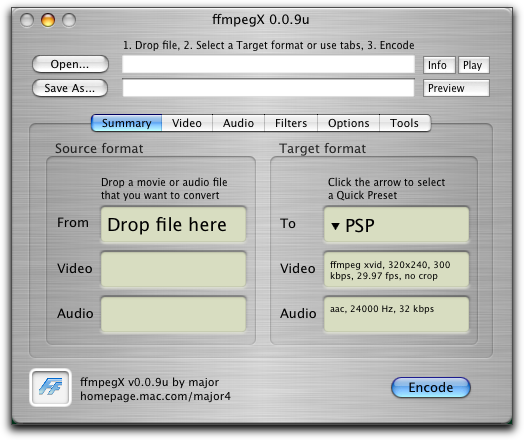Show file Info
The height and width of the screenshot is (440, 524).
[439, 65]
